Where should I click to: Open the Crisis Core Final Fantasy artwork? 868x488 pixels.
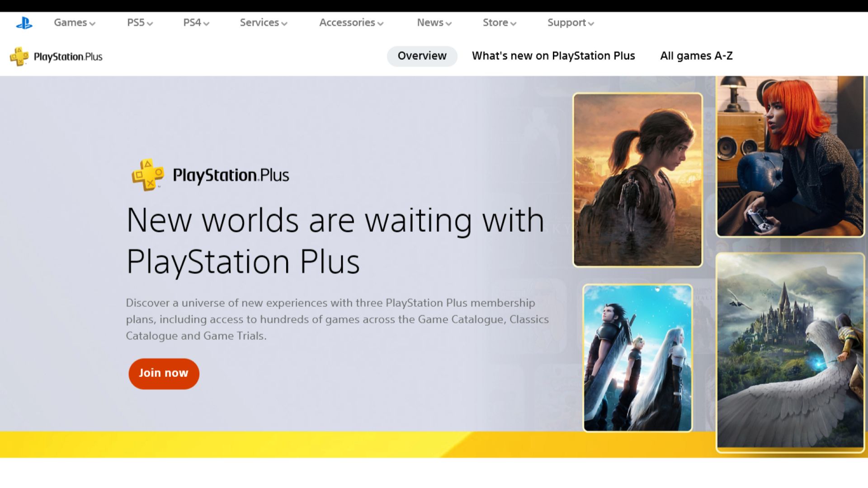637,358
